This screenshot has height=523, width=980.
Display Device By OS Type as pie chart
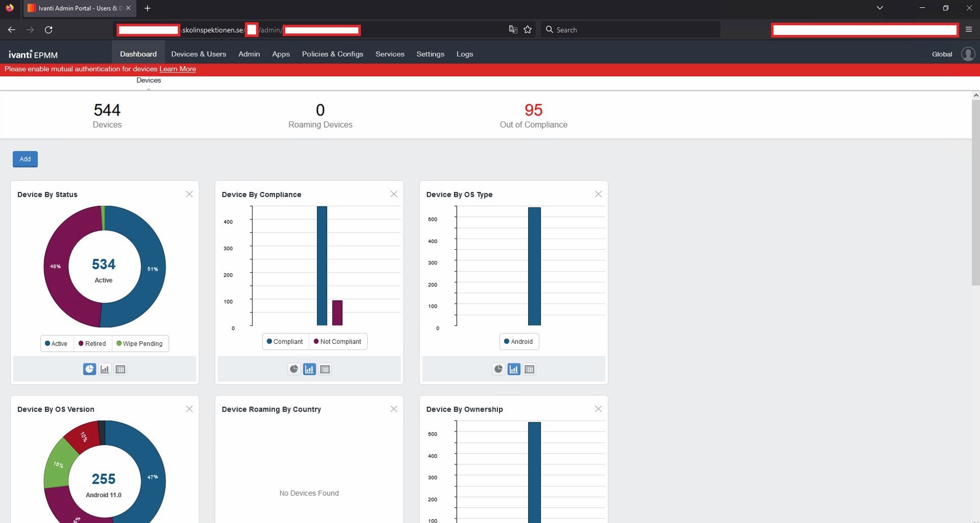coord(498,369)
